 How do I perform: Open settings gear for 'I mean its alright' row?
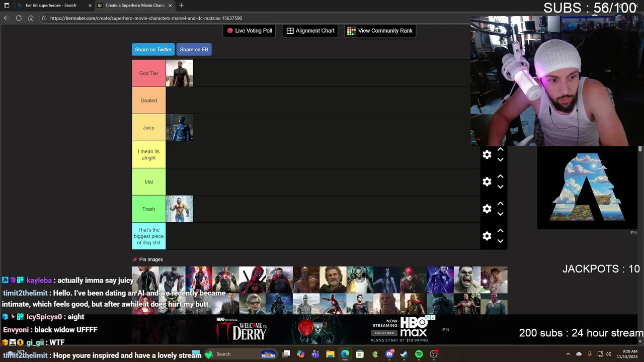click(487, 154)
